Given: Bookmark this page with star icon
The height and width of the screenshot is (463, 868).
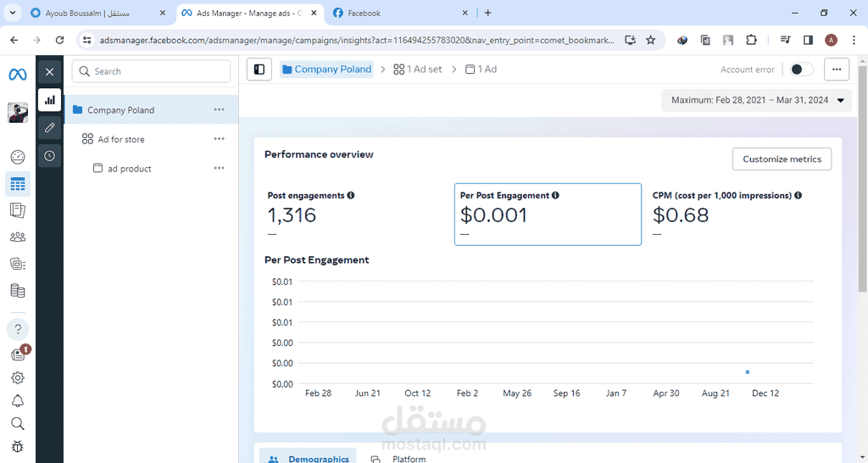Looking at the screenshot, I should (650, 40).
